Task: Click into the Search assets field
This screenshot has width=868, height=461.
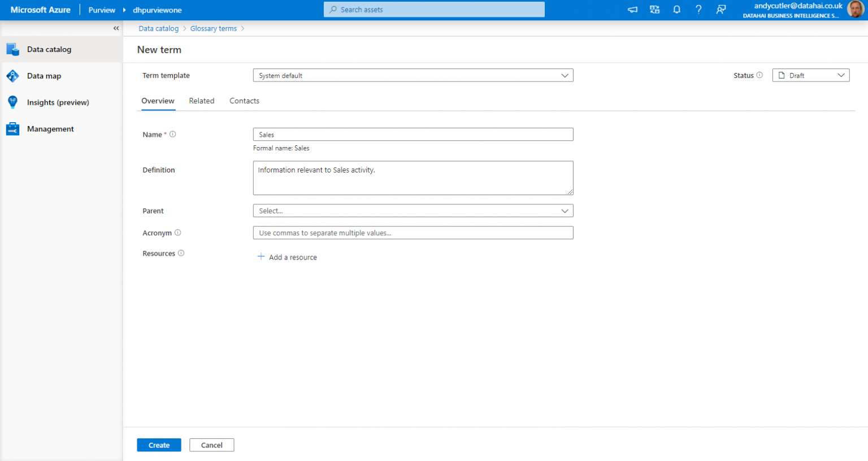Action: click(434, 9)
